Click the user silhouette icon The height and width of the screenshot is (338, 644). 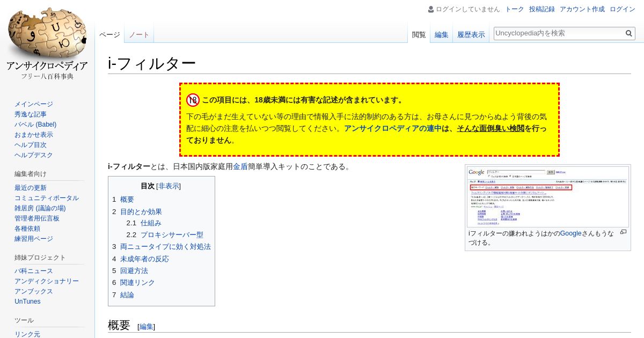coord(431,9)
